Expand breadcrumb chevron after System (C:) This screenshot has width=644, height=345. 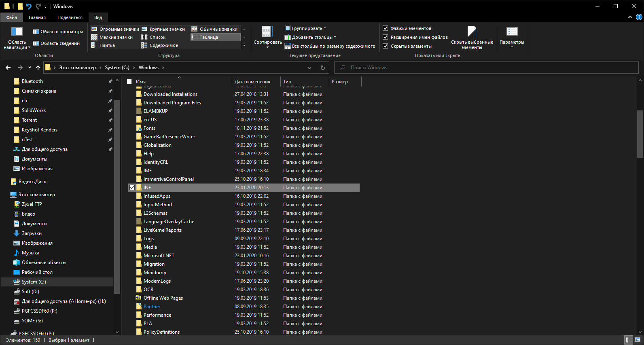tap(134, 68)
